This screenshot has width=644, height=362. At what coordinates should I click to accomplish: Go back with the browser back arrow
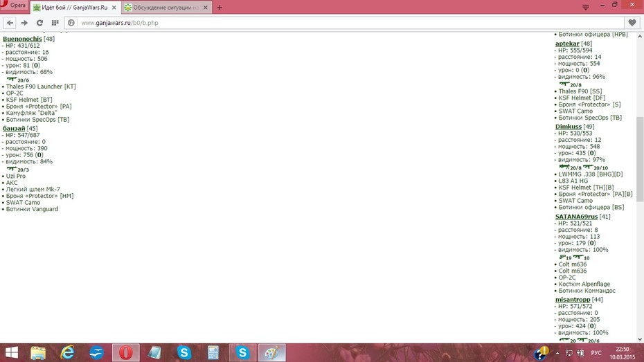pos(10,23)
